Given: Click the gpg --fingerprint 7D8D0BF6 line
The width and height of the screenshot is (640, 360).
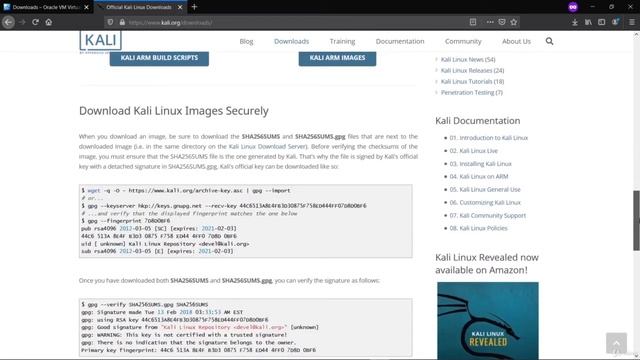Looking at the screenshot, I should tap(126, 221).
